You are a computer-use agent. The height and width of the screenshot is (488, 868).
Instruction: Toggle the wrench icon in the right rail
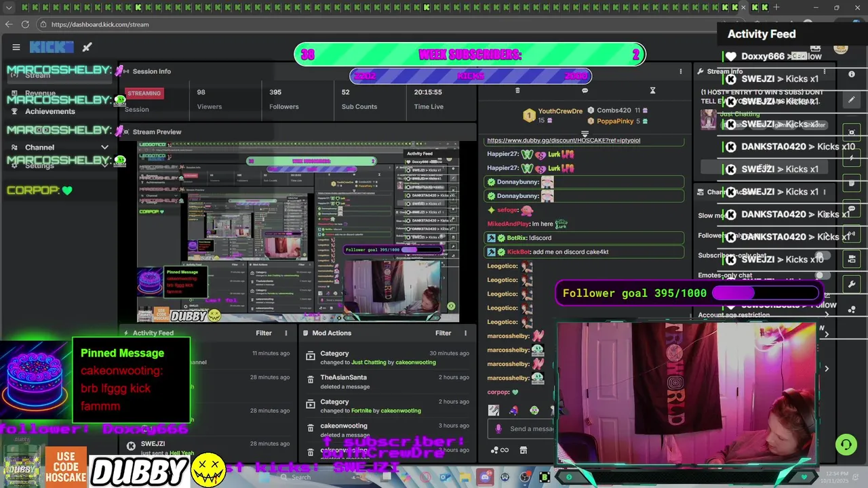click(852, 284)
